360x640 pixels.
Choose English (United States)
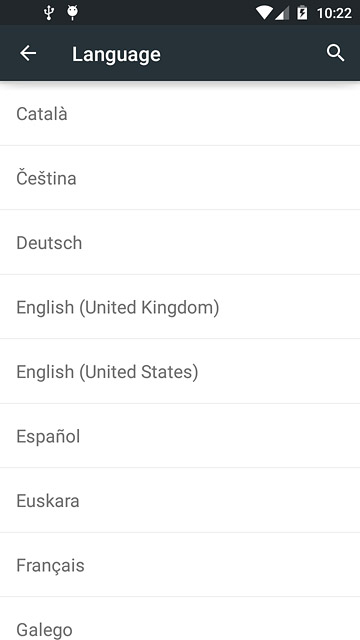180,371
